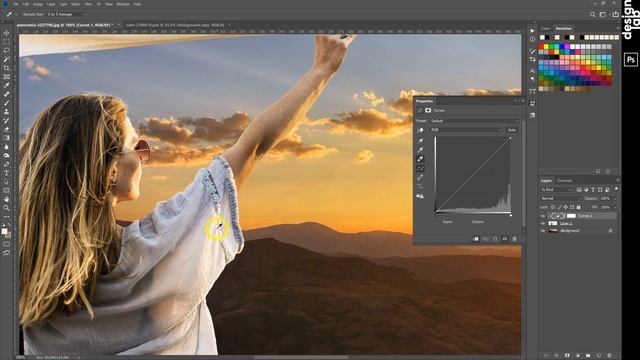Screen dimensions: 640x360
Task: Create a new layer from Layers panel
Action: click(x=599, y=356)
